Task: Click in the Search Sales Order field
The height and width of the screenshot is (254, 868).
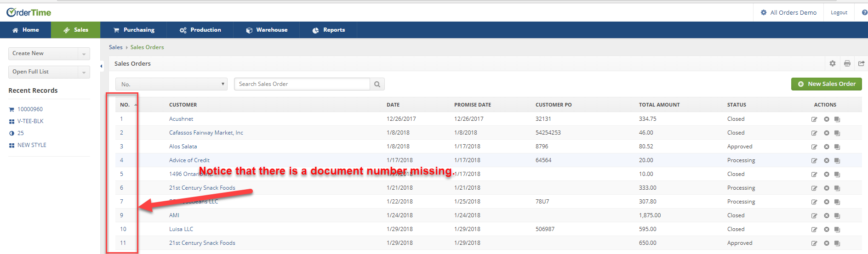Action: coord(302,84)
